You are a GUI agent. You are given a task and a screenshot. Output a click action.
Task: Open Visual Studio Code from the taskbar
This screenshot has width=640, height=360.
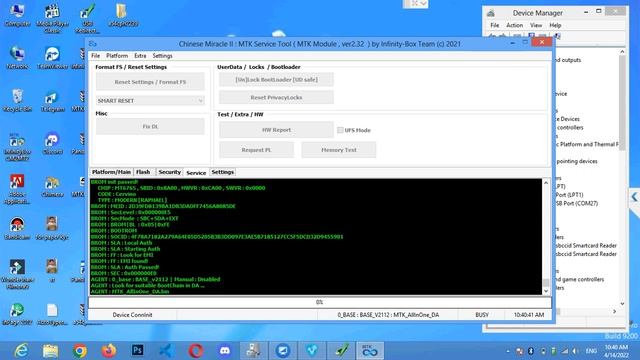pos(166,351)
